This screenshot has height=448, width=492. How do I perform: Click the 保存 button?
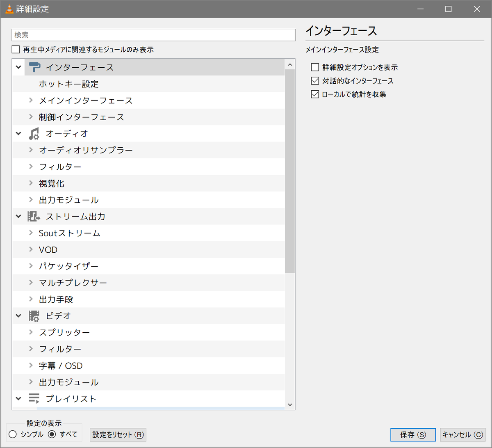(412, 434)
